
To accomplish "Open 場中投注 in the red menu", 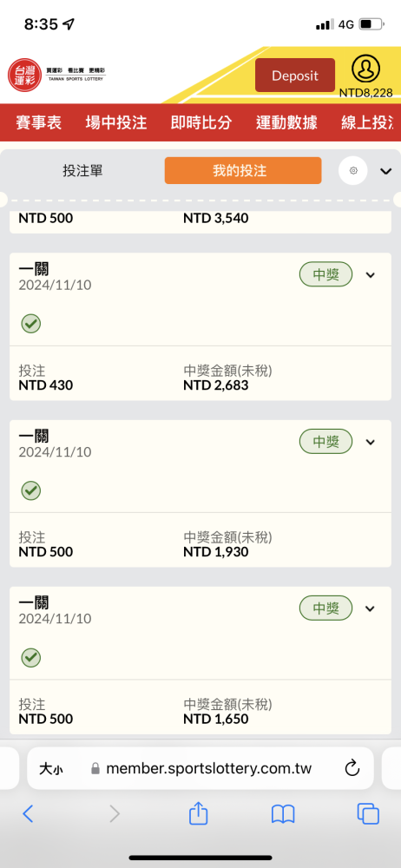I will click(116, 122).
